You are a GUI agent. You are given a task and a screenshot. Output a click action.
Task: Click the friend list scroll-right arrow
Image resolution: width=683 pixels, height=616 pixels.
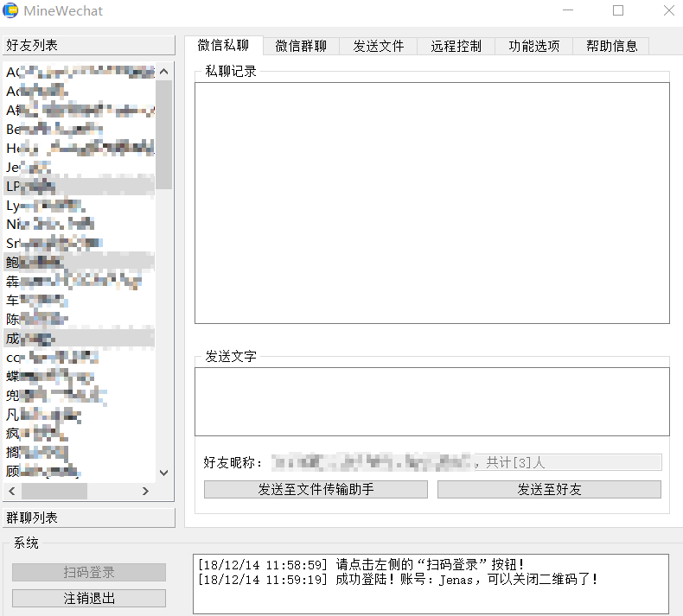[x=145, y=491]
